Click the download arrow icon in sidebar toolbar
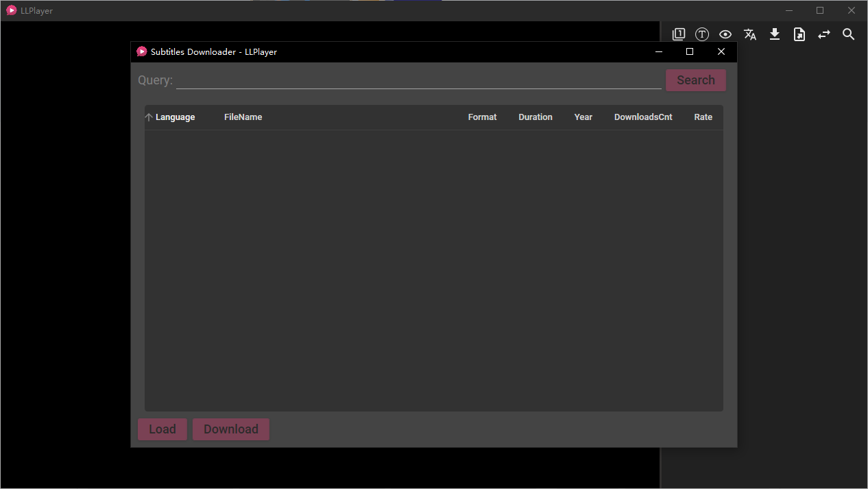Viewport: 868px width, 489px height. 775,34
